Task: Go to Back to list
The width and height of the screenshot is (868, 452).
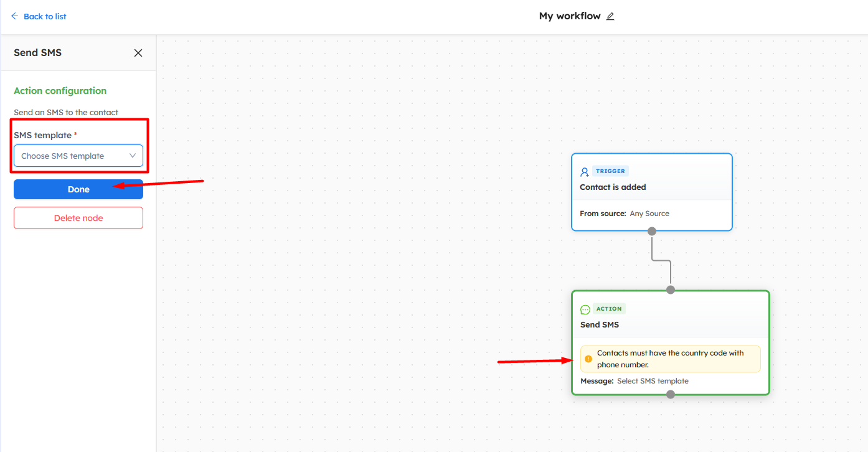Action: [x=45, y=16]
